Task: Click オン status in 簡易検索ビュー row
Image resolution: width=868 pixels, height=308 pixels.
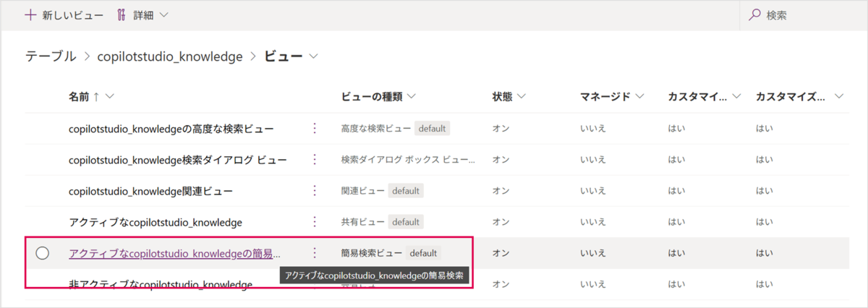Action: pyautogui.click(x=501, y=253)
